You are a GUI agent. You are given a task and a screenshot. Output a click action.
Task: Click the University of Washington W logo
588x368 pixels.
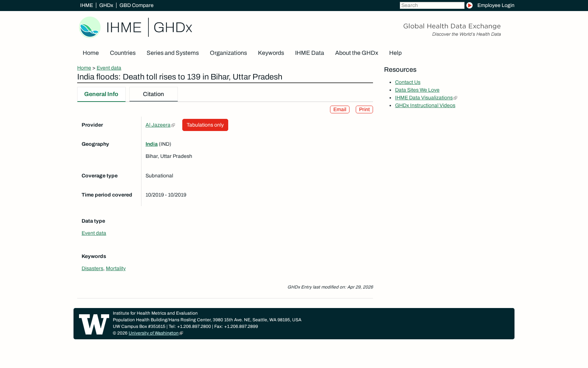94,324
